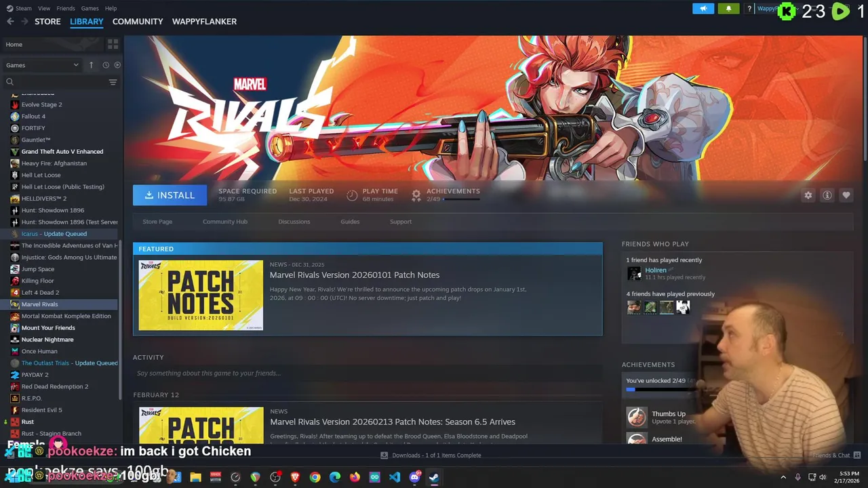Image resolution: width=868 pixels, height=488 pixels.
Task: Open Discord from taskbar
Action: 414,477
